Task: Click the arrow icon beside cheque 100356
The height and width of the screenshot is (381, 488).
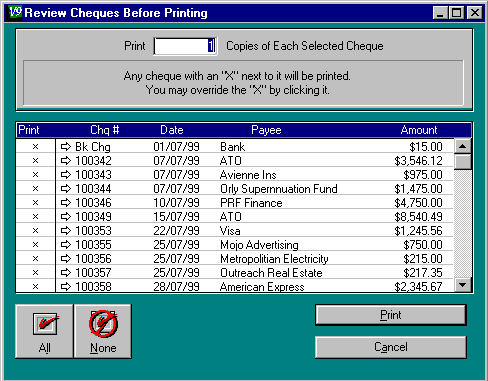Action: [x=66, y=258]
